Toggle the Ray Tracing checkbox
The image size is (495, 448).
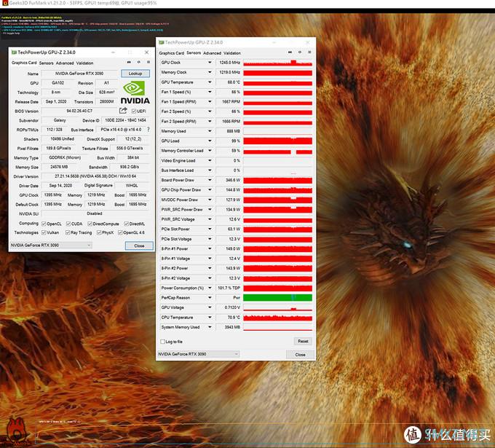tap(68, 232)
